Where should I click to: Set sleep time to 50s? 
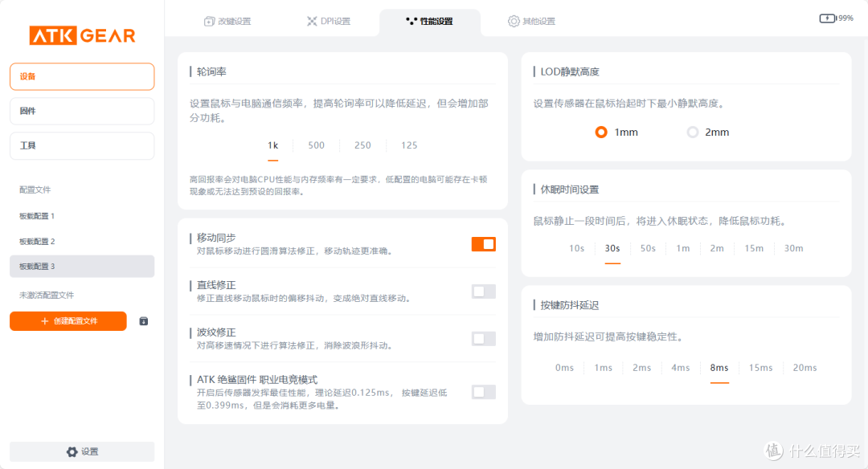coord(648,248)
